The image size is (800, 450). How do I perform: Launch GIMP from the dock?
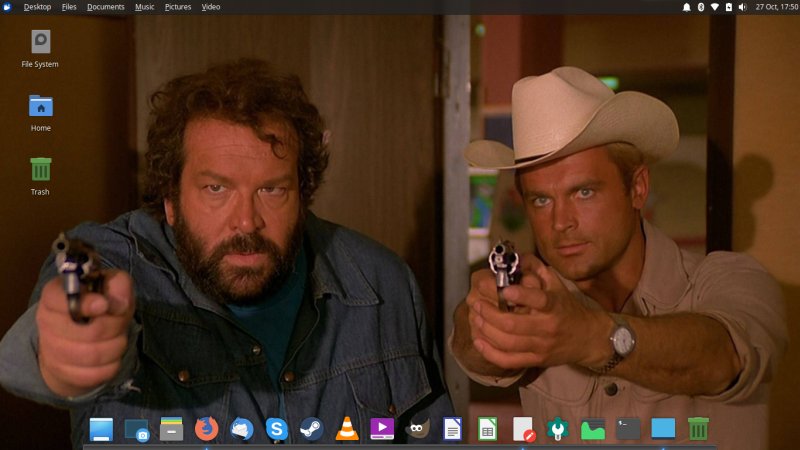(417, 429)
